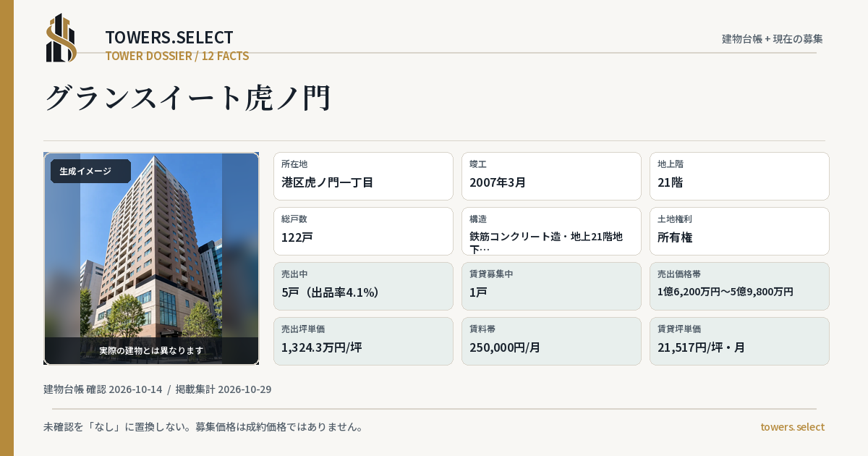The width and height of the screenshot is (868, 456).
Task: Click the TOWERS.SELECT brand title
Action: click(169, 38)
